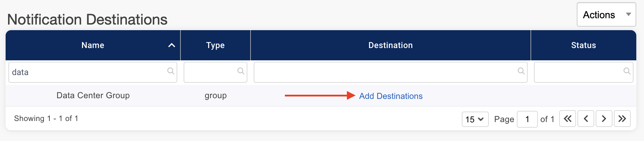Change rows per page from 15
The width and height of the screenshot is (644, 141).
click(475, 119)
